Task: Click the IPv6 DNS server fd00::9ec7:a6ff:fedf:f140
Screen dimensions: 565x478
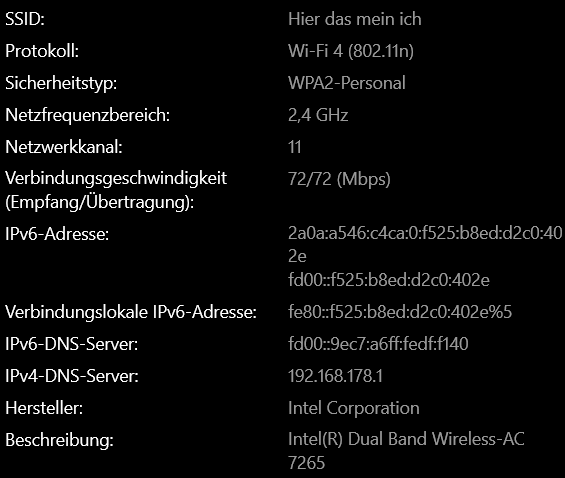Action: click(378, 344)
